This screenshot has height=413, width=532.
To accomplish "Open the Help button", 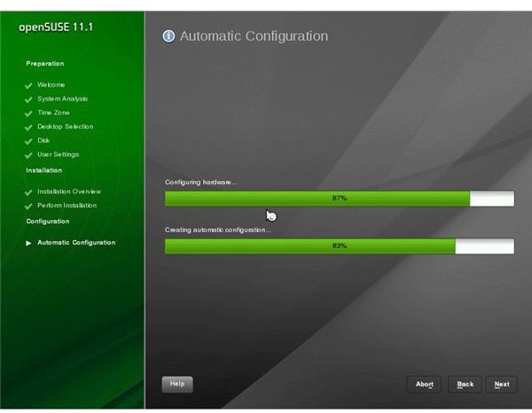I will coord(177,384).
